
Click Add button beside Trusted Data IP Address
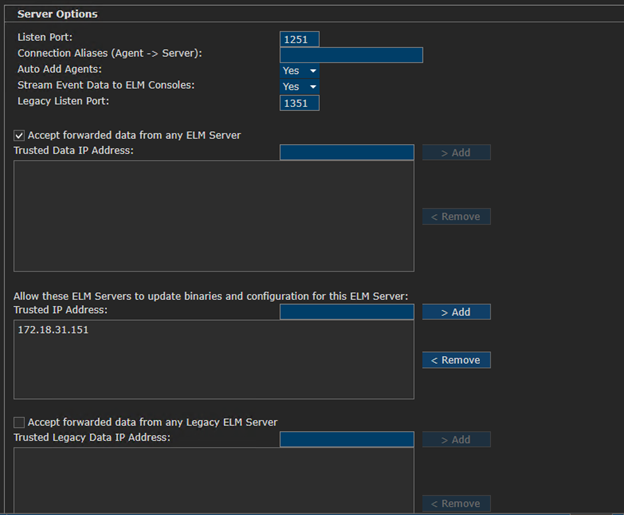pyautogui.click(x=456, y=152)
